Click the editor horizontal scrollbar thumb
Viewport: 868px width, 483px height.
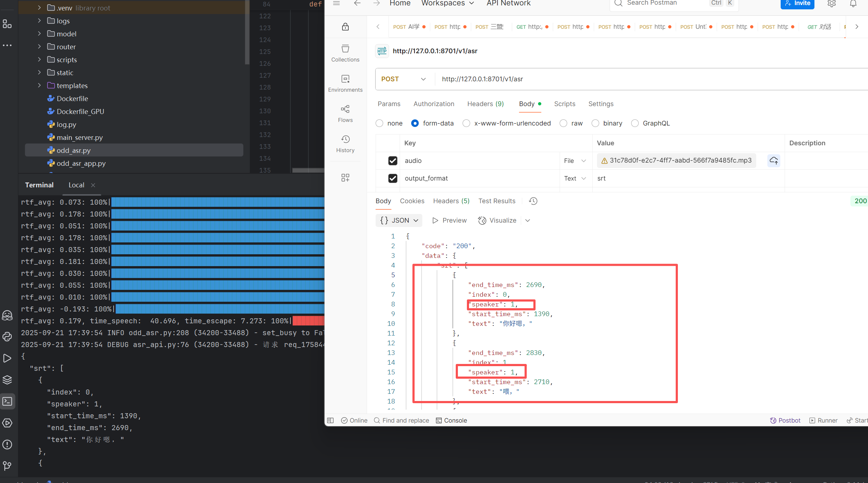point(308,170)
